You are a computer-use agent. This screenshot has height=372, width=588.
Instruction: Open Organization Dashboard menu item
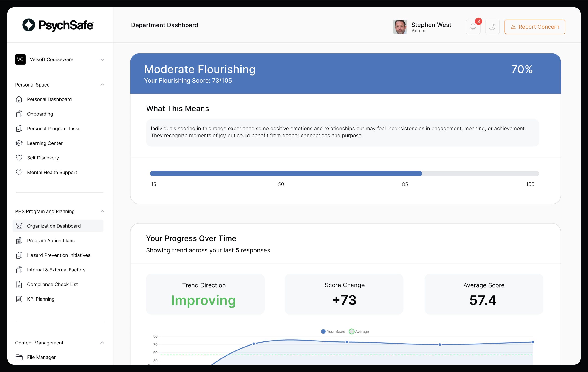click(x=54, y=226)
